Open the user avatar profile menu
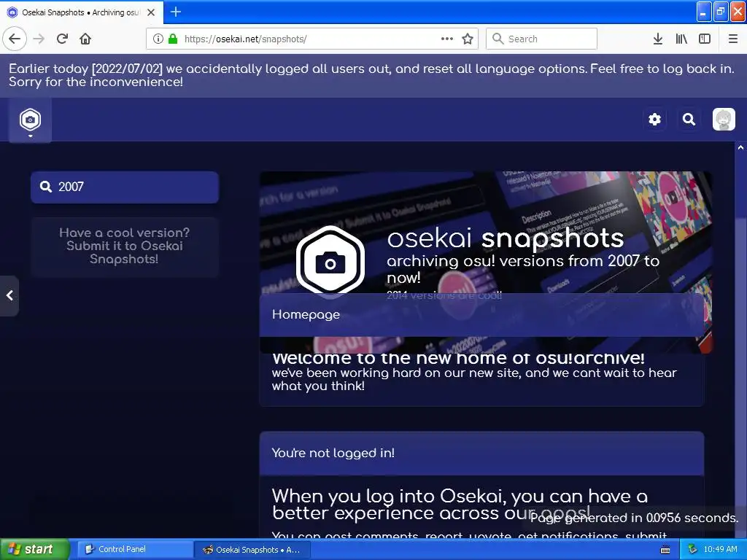Viewport: 747px width, 560px height. pos(724,119)
